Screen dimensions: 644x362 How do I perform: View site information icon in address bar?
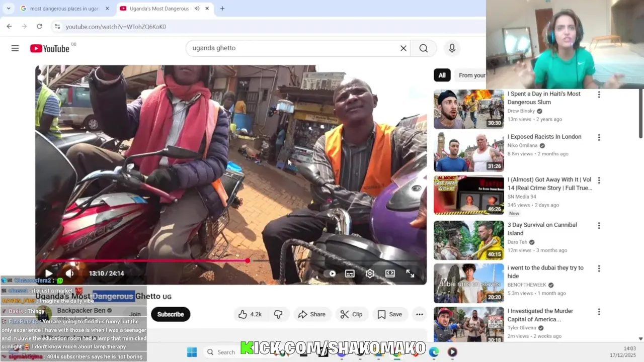tap(57, 26)
